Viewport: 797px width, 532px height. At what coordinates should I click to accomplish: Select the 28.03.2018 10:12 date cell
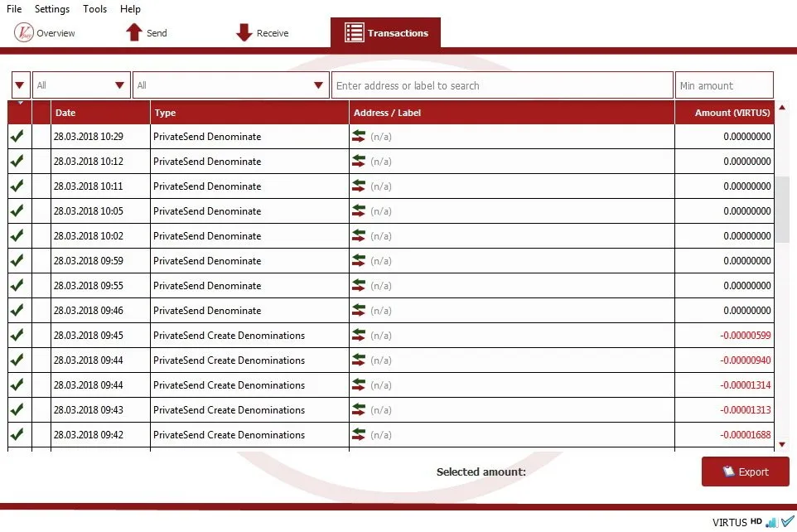100,162
